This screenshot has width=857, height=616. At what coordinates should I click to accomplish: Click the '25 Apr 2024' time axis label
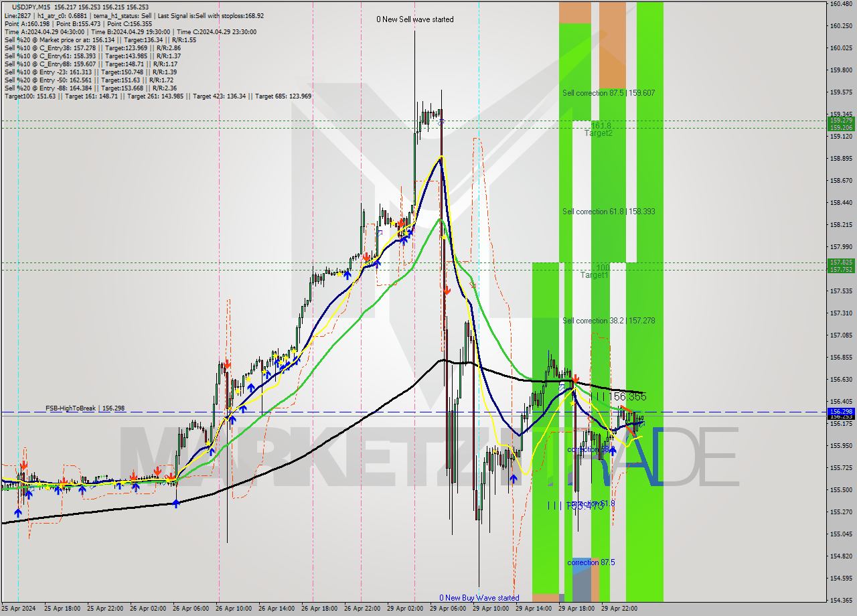(19, 609)
